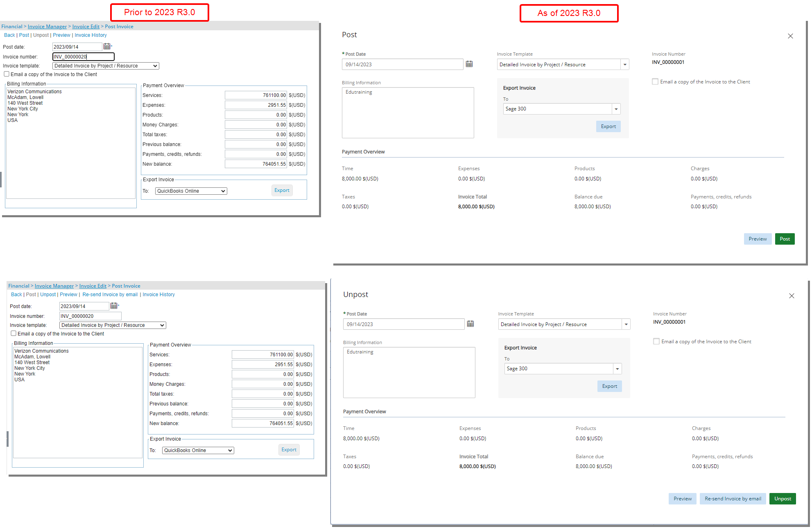
Task: Click Services amount field in top old panel
Action: (256, 95)
